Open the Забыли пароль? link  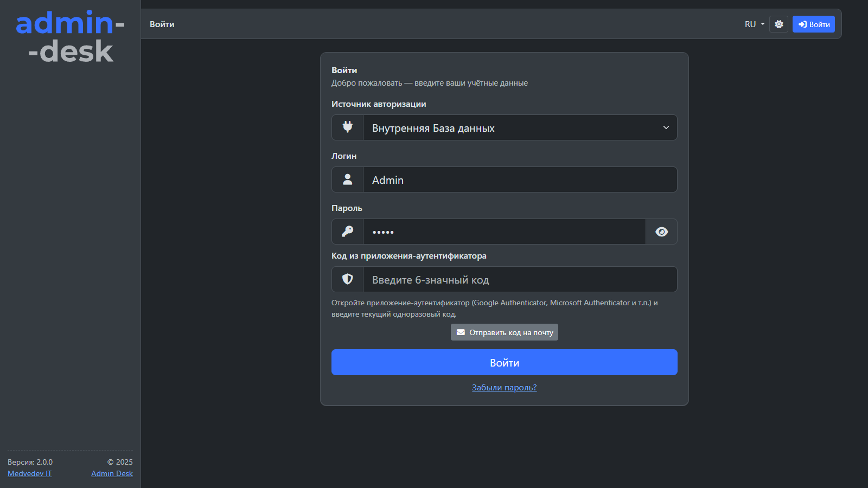(504, 388)
